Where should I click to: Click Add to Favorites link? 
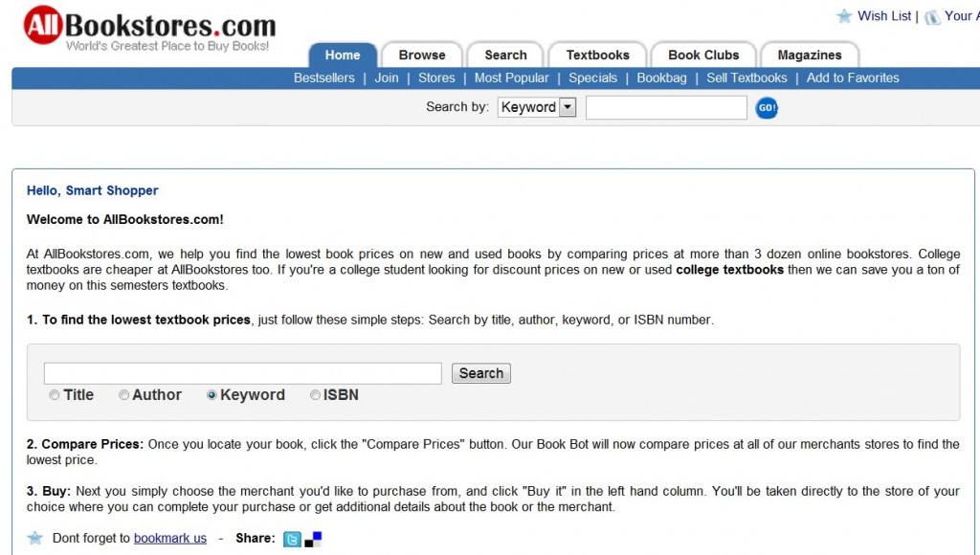[x=853, y=78]
